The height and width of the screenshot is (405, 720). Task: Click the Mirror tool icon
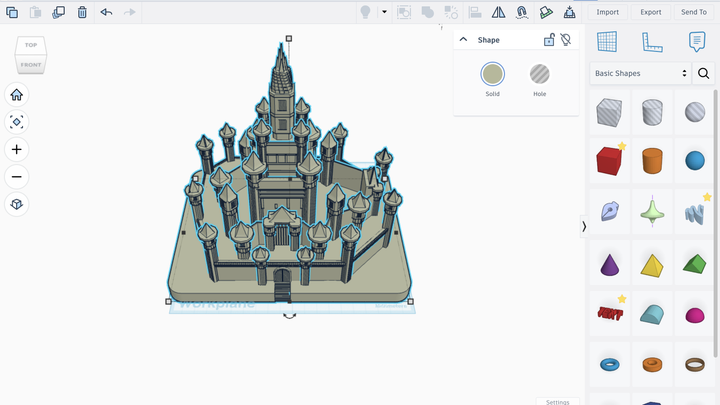click(x=498, y=12)
